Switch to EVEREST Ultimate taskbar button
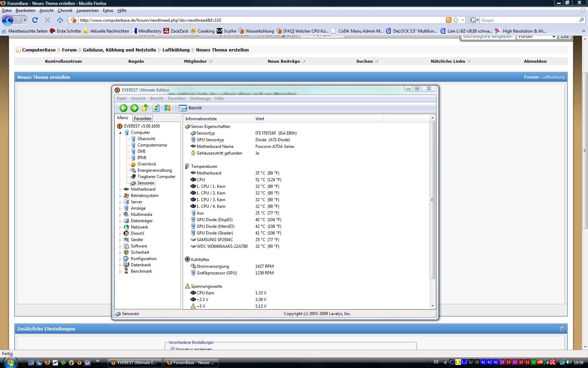The width and height of the screenshot is (588, 368). pyautogui.click(x=135, y=363)
